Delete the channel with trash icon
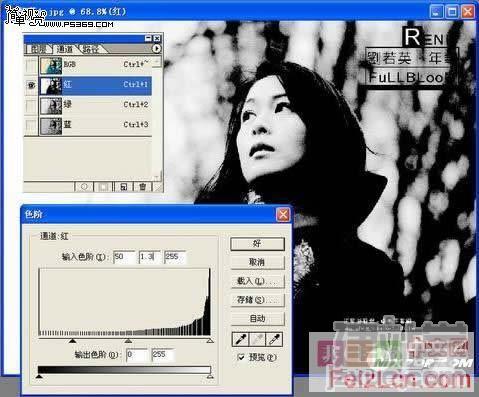 (x=143, y=187)
